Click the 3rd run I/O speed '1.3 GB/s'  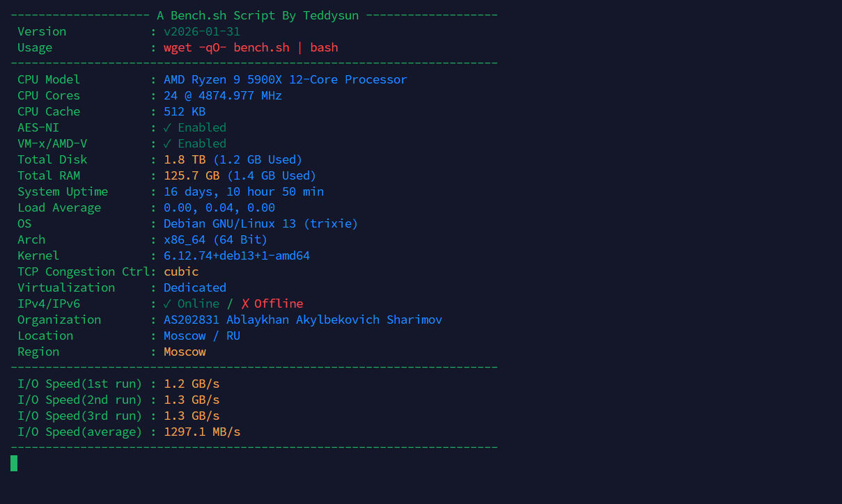pyautogui.click(x=192, y=416)
